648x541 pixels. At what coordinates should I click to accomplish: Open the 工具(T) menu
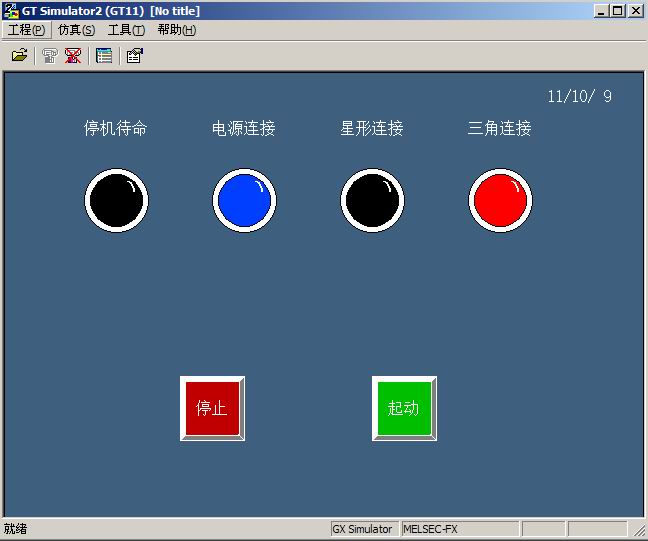[x=126, y=30]
